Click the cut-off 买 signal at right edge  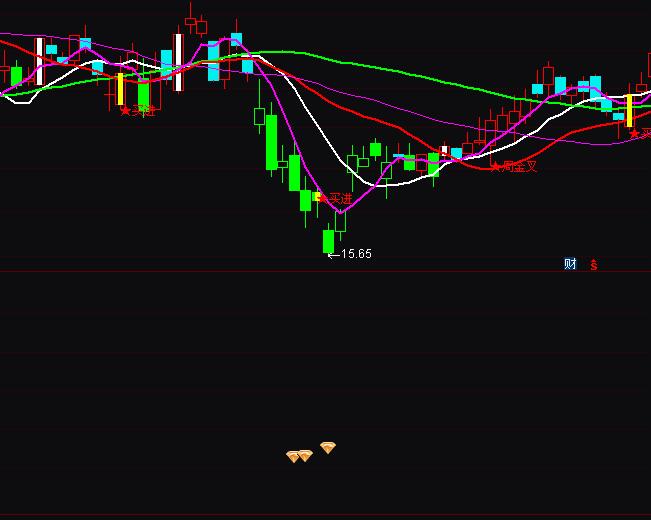[x=640, y=133]
